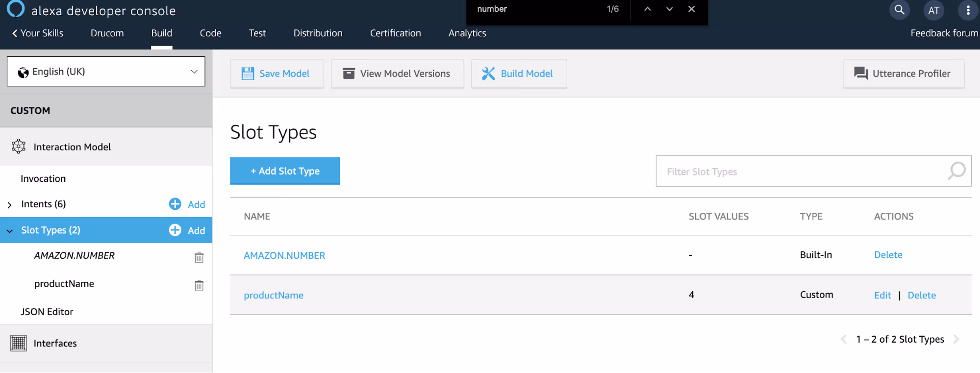Add a slot type via sidebar plus icon
The width and height of the screenshot is (980, 373).
[x=175, y=230]
